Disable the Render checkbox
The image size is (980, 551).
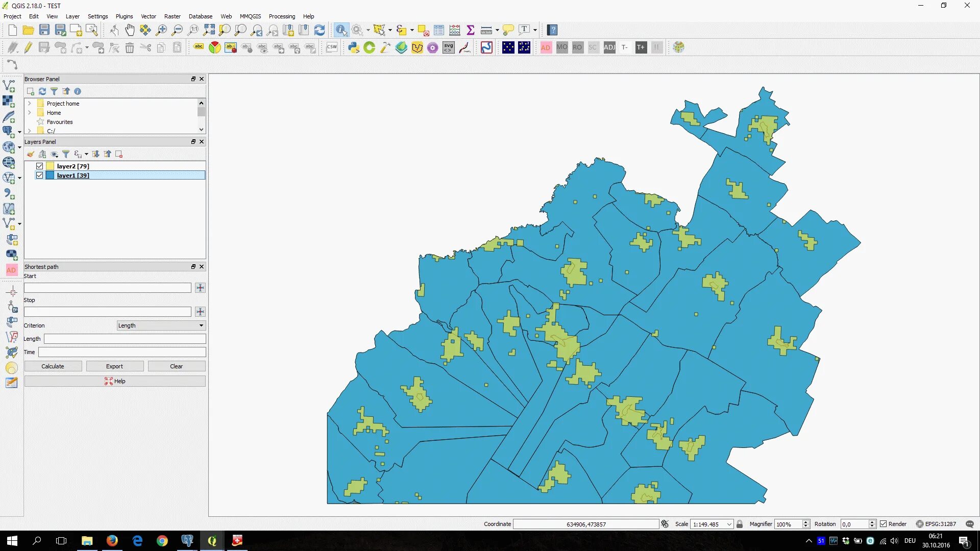pyautogui.click(x=883, y=524)
